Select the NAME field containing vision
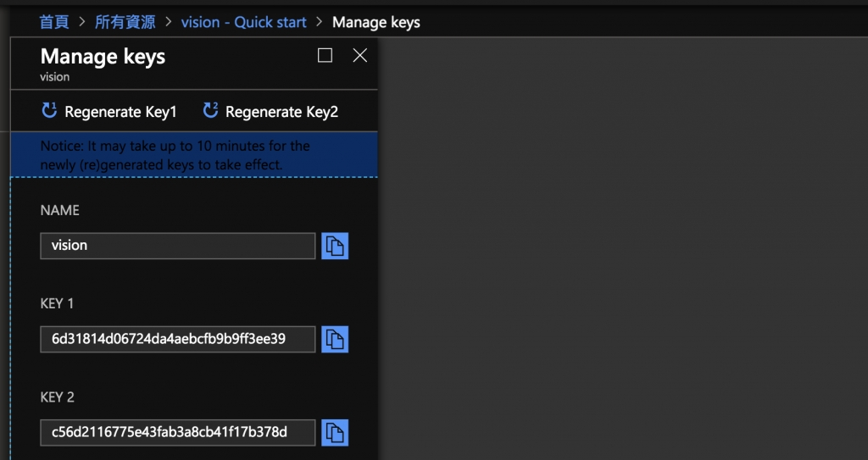 point(177,246)
